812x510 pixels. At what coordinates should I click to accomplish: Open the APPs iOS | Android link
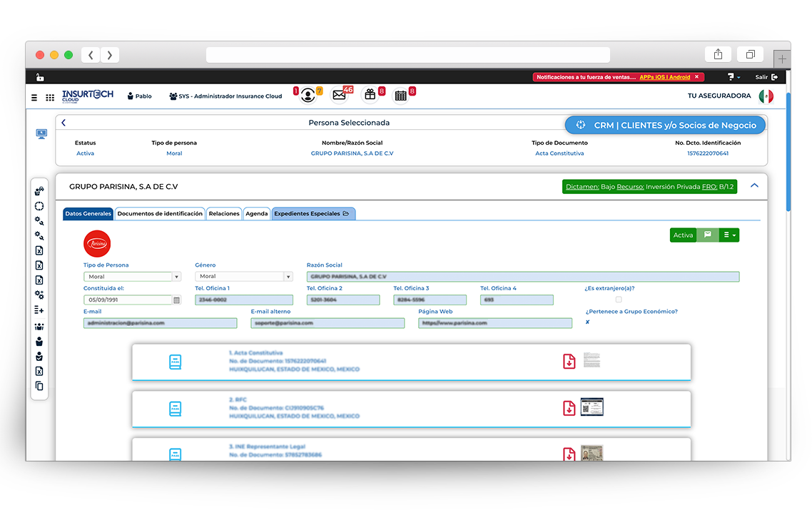pyautogui.click(x=664, y=77)
